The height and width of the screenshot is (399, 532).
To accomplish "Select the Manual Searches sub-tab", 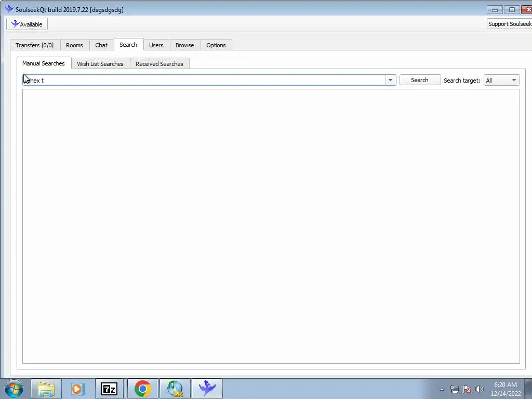I will 44,63.
